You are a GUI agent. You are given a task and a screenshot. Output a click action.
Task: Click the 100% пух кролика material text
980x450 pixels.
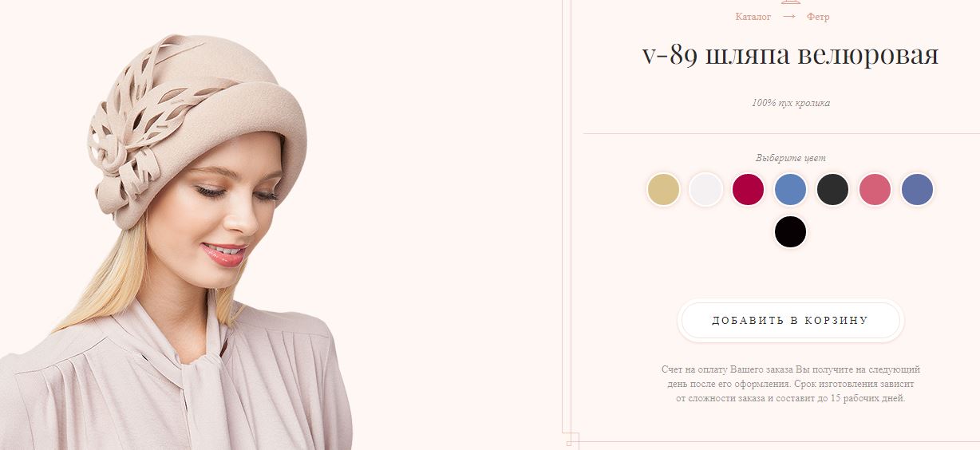pyautogui.click(x=790, y=103)
